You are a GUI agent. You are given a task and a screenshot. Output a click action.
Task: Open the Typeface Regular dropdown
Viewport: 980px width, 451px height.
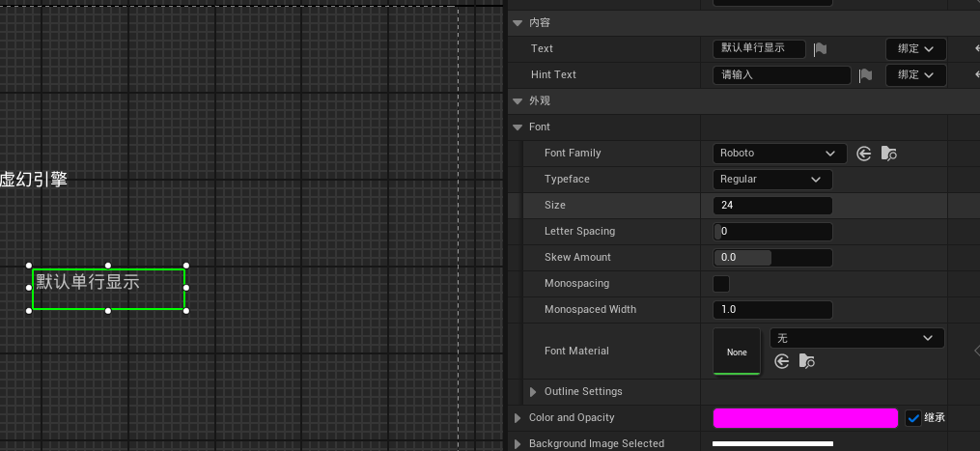point(772,180)
